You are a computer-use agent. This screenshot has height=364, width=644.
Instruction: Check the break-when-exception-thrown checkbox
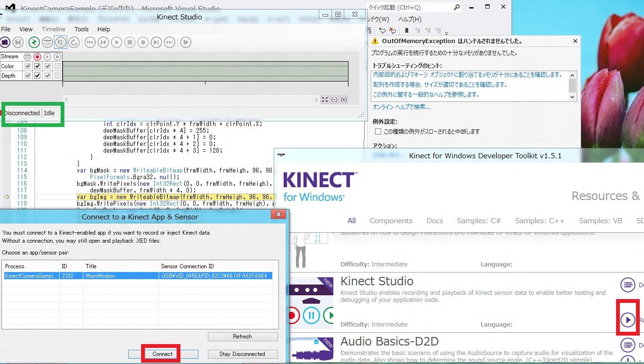[378, 131]
